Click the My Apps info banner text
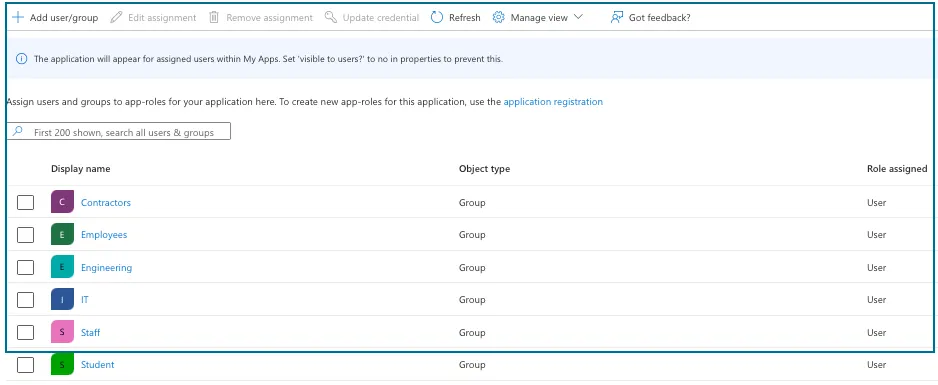Image resolution: width=938 pixels, height=385 pixels. coord(268,59)
